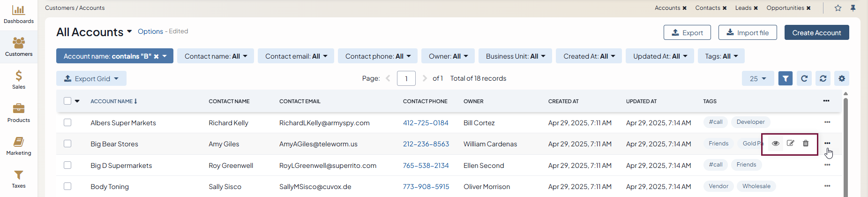868x197 pixels.
Task: Open the Sales menu in sidebar
Action: coord(19,80)
